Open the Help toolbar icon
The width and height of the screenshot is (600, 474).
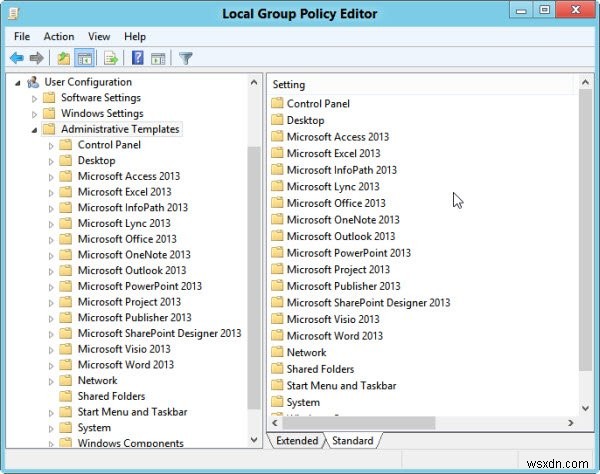(x=138, y=58)
